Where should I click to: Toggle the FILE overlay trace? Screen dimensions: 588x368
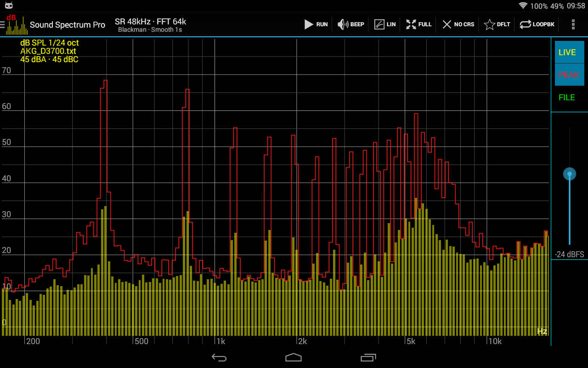pos(567,98)
